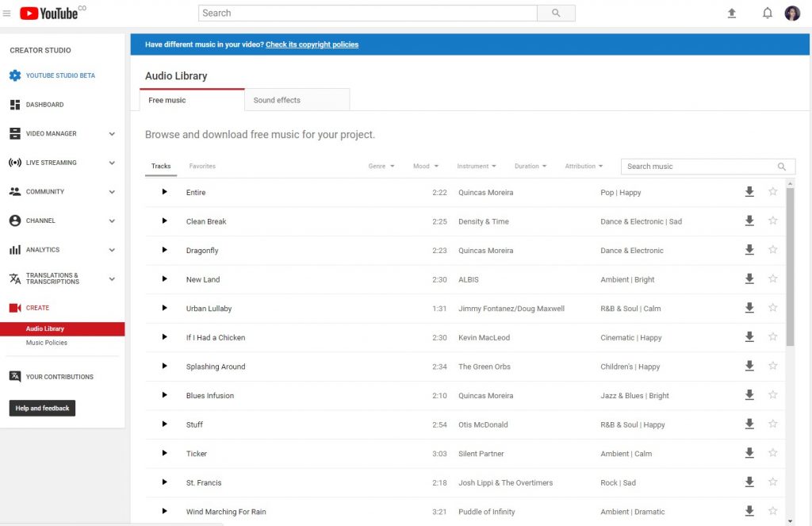Open the Mood filter dropdown
Screen dimensions: 812x526
point(426,167)
